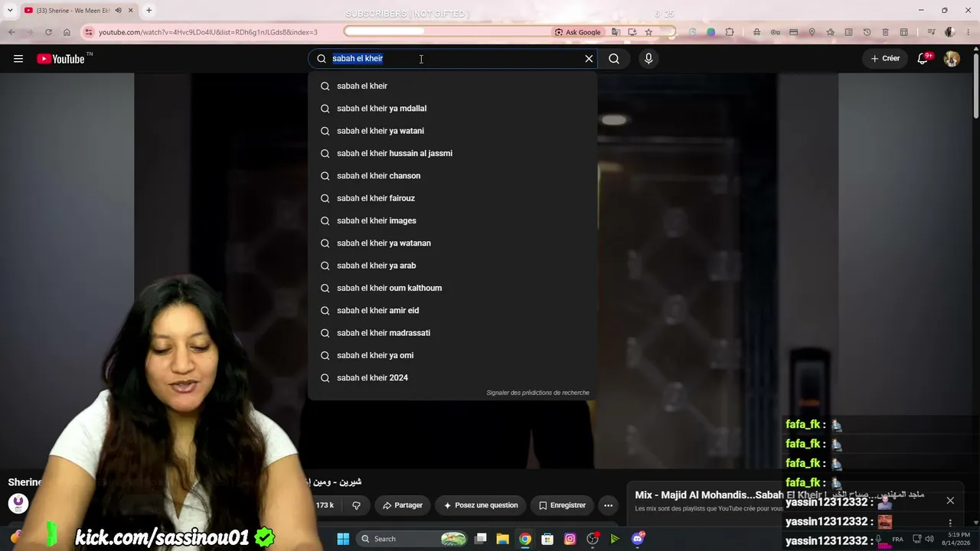Expand the Chrome tab search dropdown
Image resolution: width=980 pixels, height=551 pixels.
(9, 11)
